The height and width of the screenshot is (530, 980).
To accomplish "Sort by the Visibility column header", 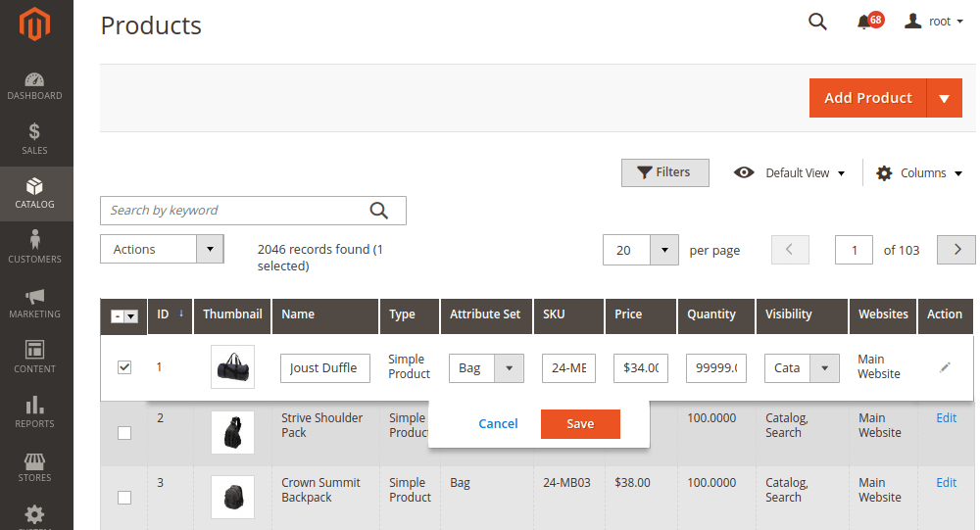I will click(802, 314).
